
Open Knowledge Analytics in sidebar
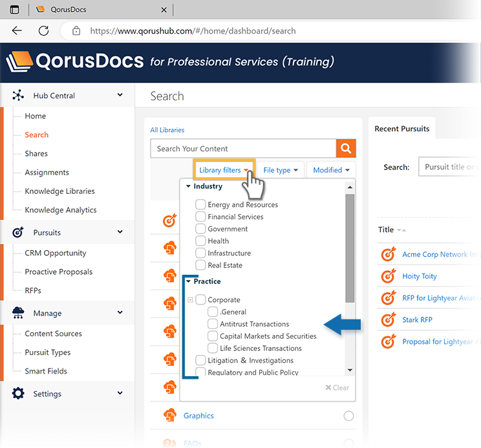click(61, 209)
